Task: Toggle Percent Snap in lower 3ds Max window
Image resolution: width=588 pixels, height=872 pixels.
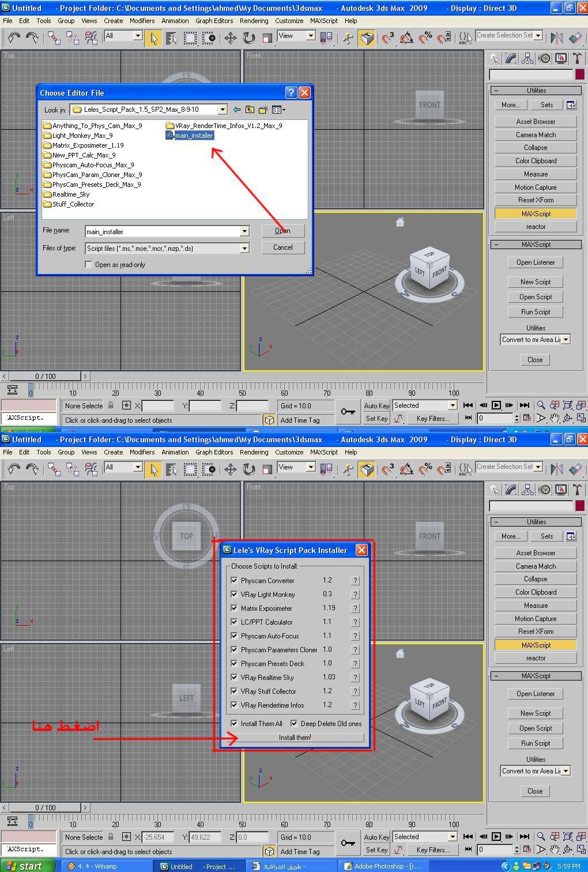Action: (x=425, y=469)
